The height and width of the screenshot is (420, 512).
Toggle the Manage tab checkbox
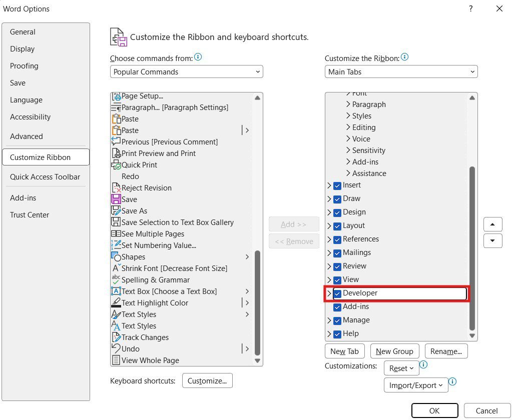tap(337, 320)
